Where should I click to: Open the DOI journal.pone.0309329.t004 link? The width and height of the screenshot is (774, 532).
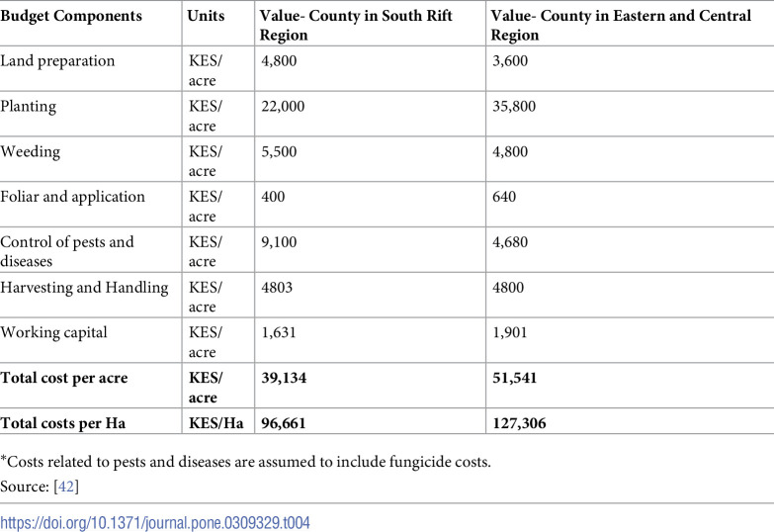point(155,523)
